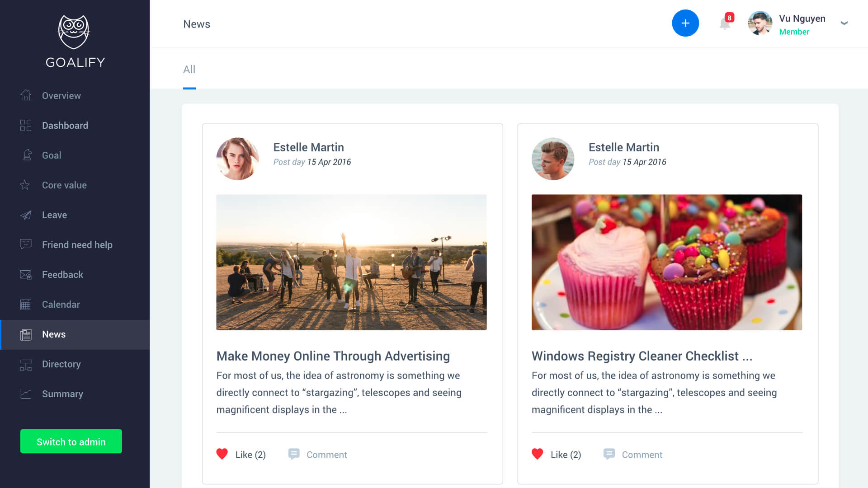Toggle the heart like on advertising post
This screenshot has height=488, width=868.
[222, 454]
